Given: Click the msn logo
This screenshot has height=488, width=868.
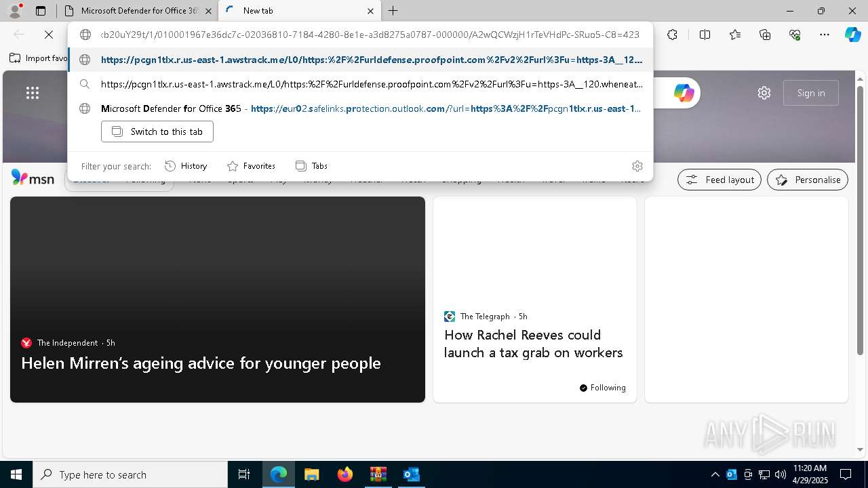Looking at the screenshot, I should tap(33, 178).
